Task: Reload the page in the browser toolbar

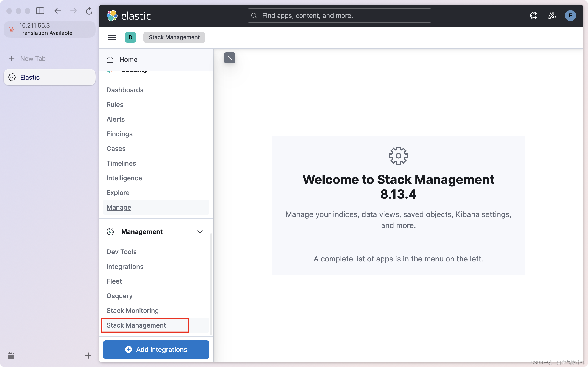Action: point(89,11)
